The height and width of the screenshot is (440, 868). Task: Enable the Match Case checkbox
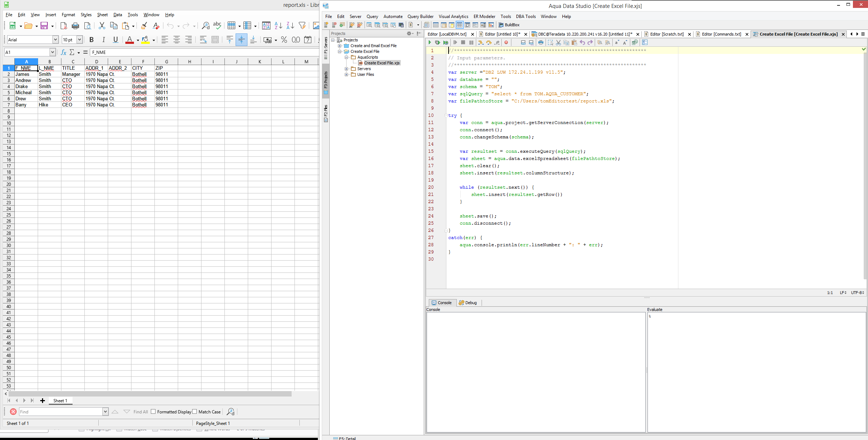pyautogui.click(x=195, y=412)
